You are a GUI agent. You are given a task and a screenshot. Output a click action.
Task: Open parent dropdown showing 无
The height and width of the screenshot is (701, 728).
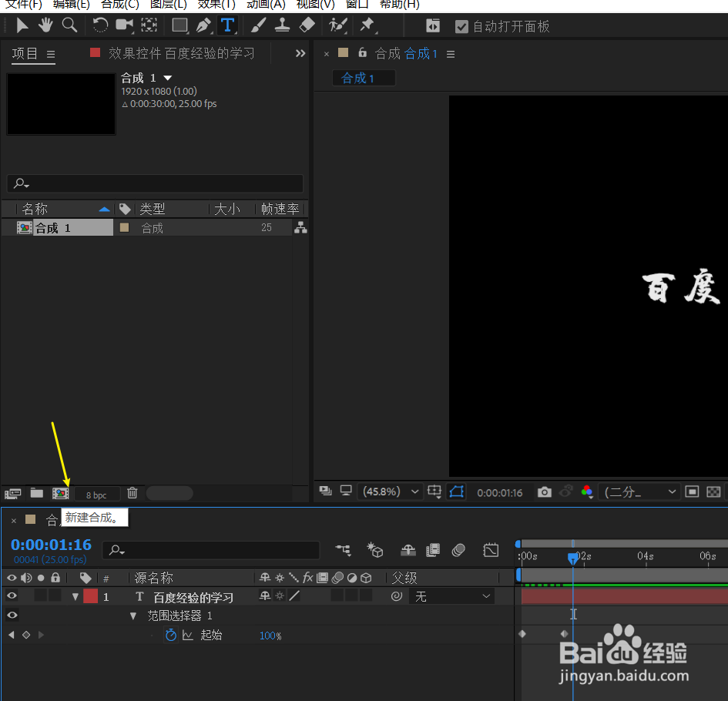[451, 596]
